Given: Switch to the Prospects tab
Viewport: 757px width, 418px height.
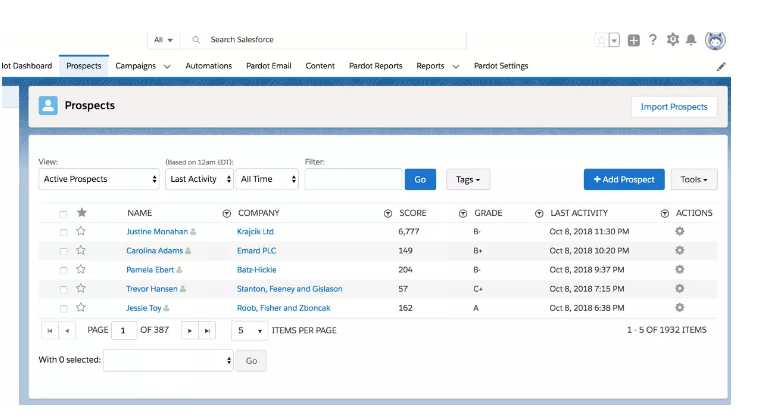Looking at the screenshot, I should [84, 66].
